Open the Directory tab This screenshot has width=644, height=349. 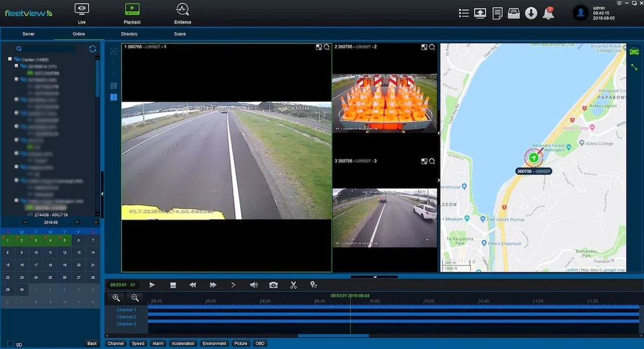(x=129, y=34)
